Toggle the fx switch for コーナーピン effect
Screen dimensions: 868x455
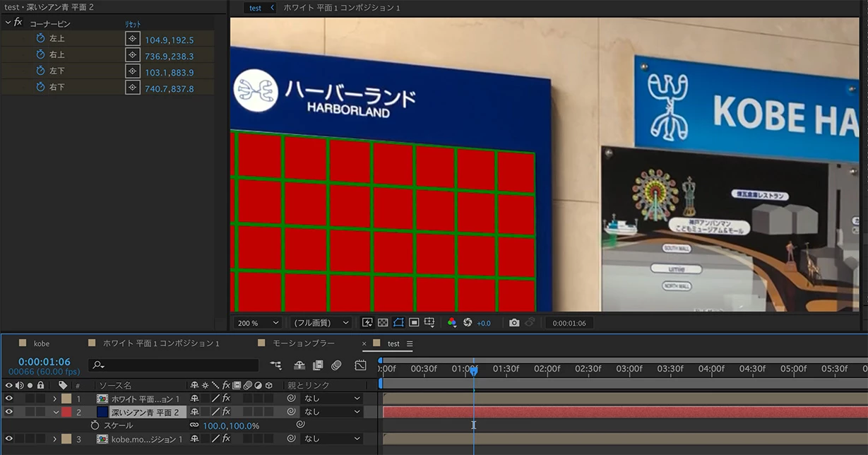[x=18, y=23]
